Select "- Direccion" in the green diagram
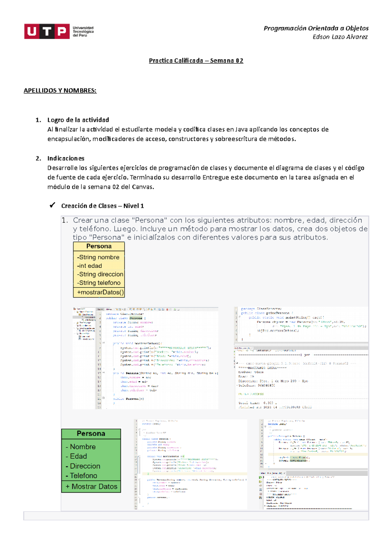The height and width of the screenshot is (555, 392). coord(83,466)
